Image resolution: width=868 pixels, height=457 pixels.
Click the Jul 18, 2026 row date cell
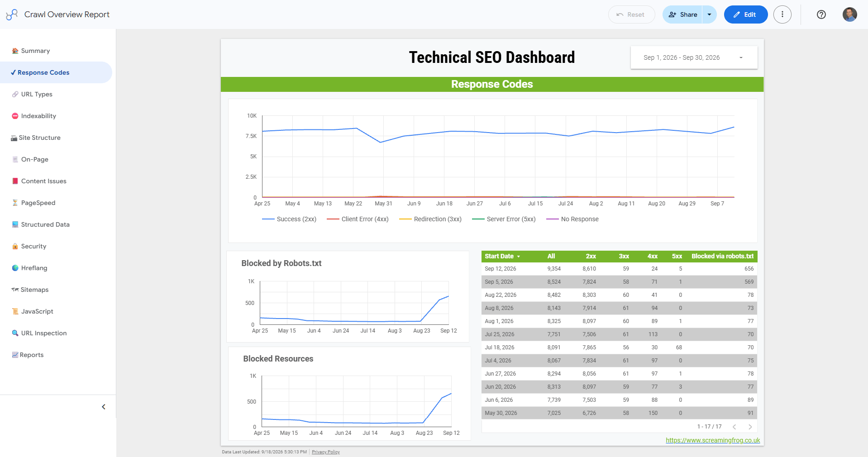(x=500, y=348)
